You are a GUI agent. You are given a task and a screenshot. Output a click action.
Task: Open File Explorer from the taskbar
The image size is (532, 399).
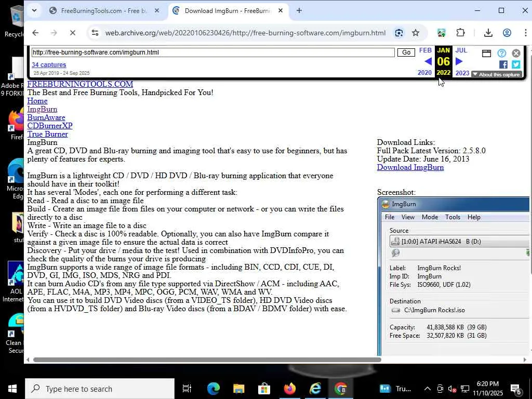point(238,389)
